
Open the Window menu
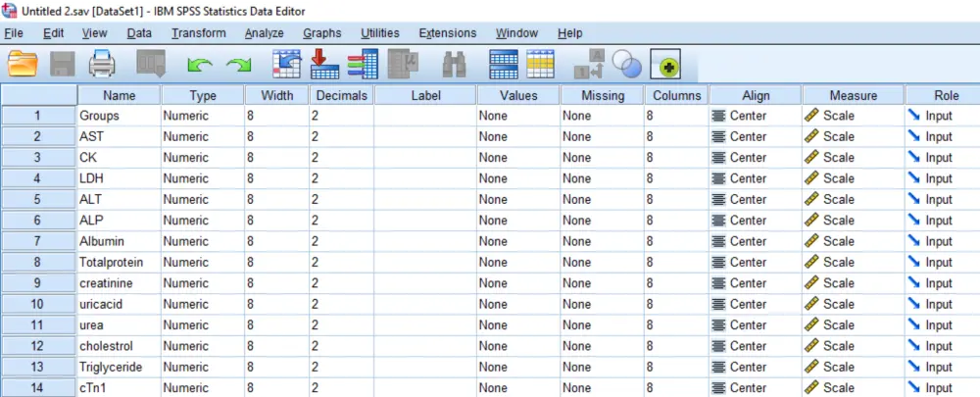click(x=516, y=33)
